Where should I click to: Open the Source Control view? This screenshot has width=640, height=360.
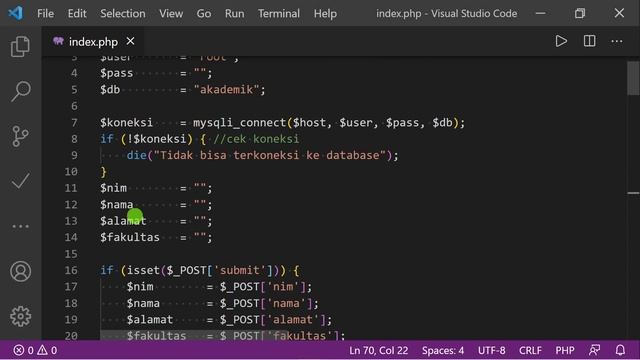[x=20, y=136]
